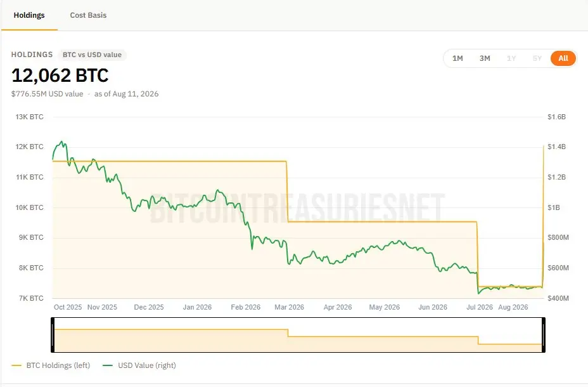
Task: Click the $800M right axis label
Action: tap(558, 238)
